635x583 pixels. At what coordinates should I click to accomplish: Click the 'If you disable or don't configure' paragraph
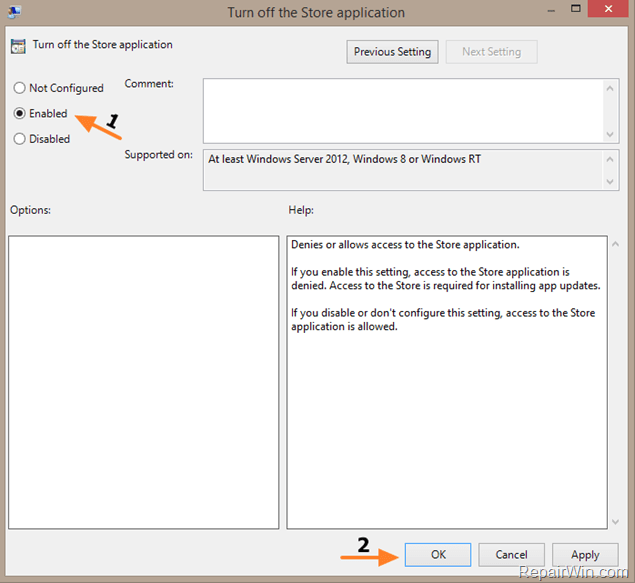click(x=443, y=319)
